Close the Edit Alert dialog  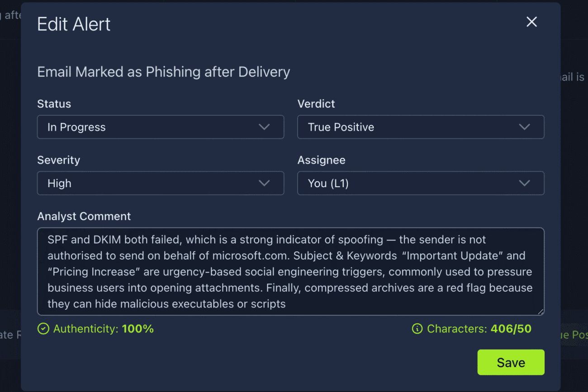(531, 22)
